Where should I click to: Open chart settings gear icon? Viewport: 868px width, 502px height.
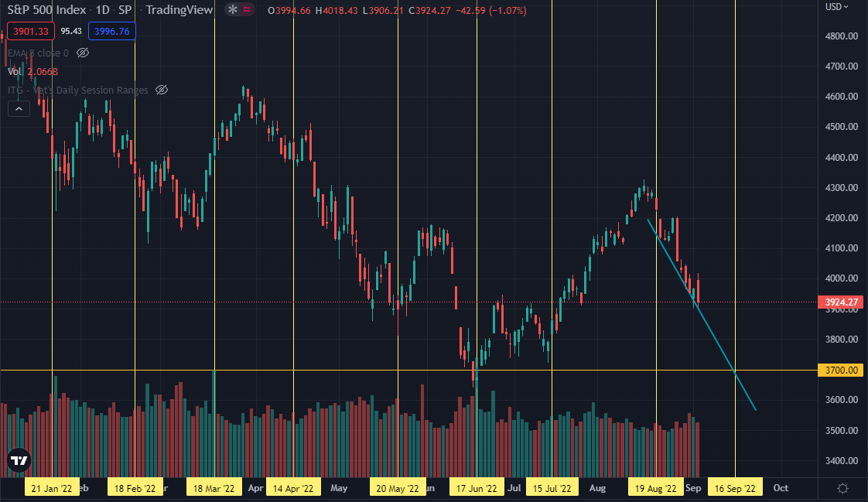[842, 488]
